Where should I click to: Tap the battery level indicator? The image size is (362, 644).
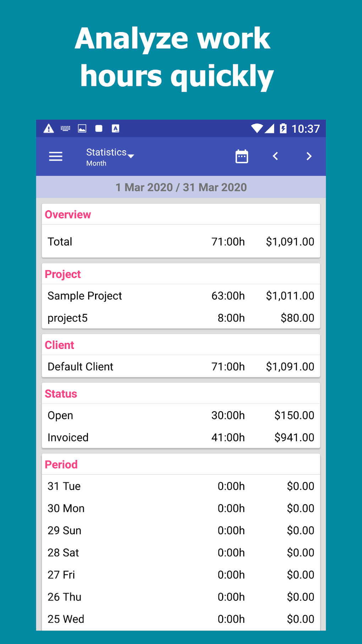point(284,129)
